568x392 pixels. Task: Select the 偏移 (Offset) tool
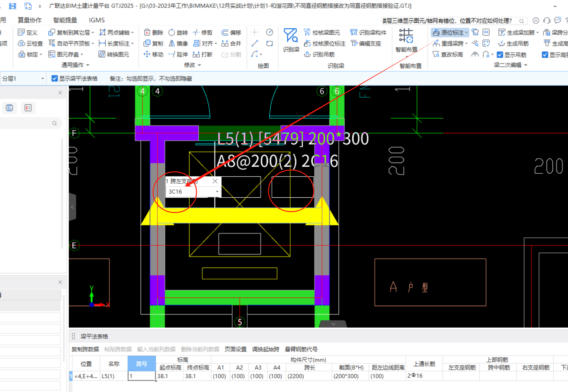[231, 32]
